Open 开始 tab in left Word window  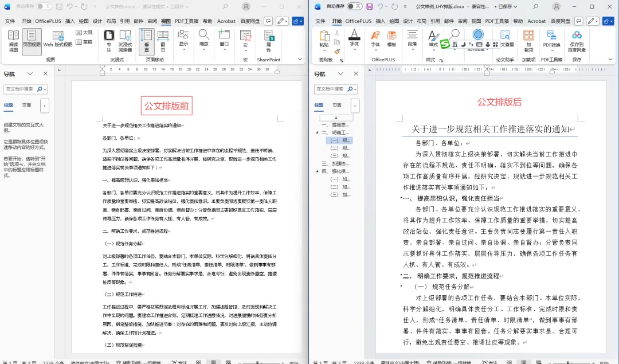(x=26, y=21)
